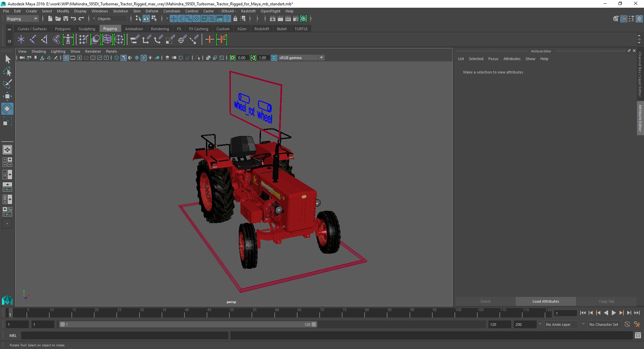Step to the next key
This screenshot has height=349, width=644.
(x=621, y=313)
